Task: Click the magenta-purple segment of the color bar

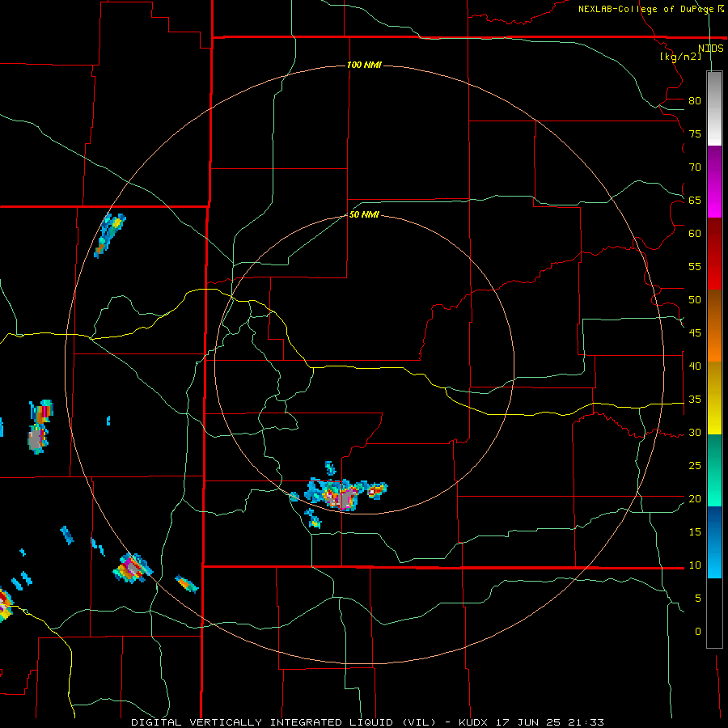Action: pyautogui.click(x=714, y=181)
